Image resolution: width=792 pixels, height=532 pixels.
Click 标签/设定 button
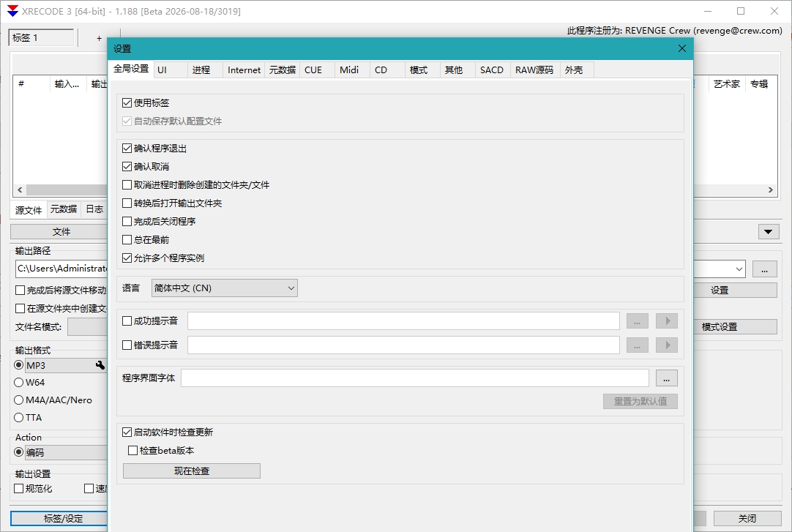coord(59,518)
